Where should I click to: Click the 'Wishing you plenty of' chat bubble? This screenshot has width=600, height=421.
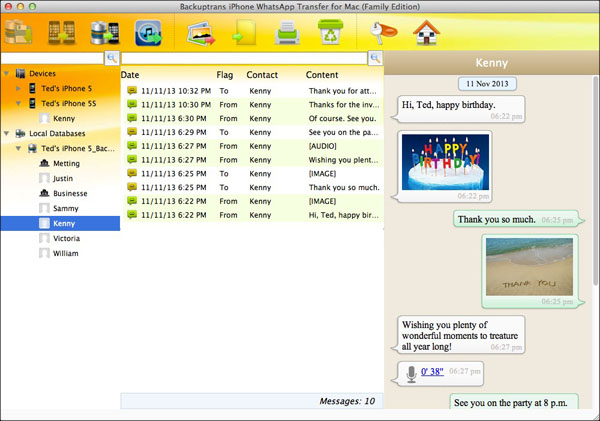click(459, 335)
